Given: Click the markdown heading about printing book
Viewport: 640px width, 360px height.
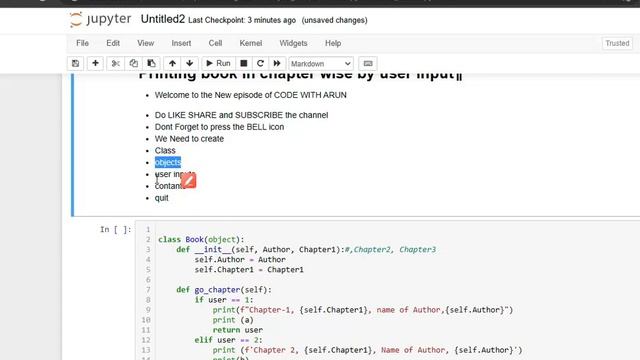Looking at the screenshot, I should point(300,76).
